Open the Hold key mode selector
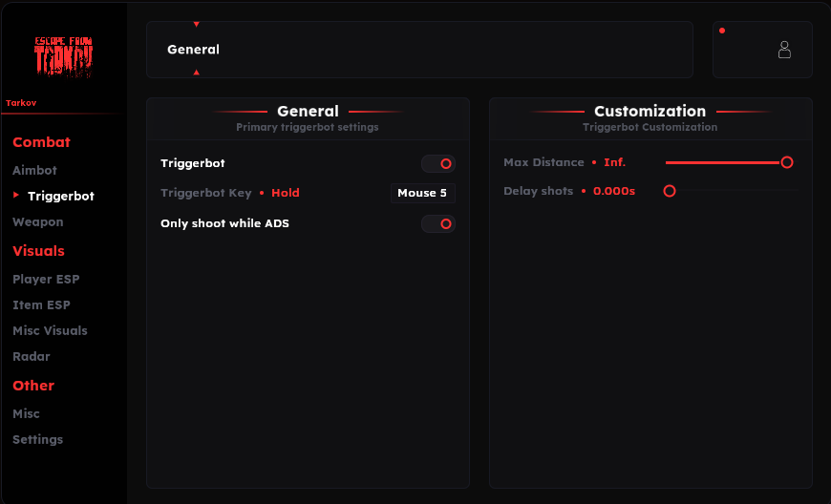This screenshot has width=831, height=504. point(286,193)
